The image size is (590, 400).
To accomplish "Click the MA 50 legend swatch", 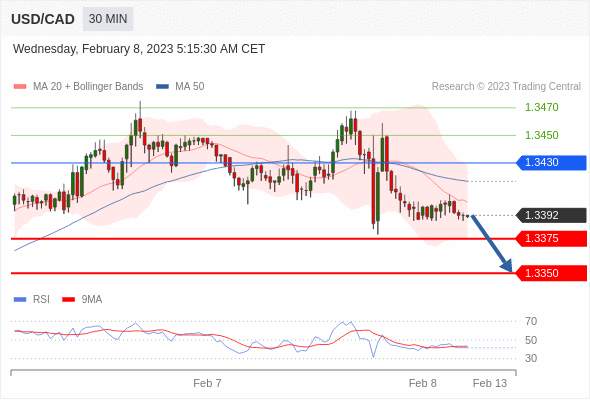I will 162,87.
